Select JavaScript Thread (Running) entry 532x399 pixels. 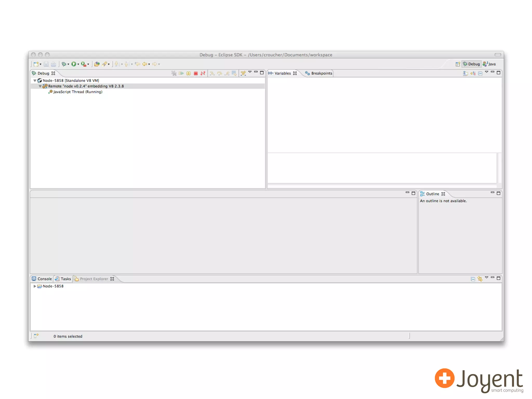78,92
